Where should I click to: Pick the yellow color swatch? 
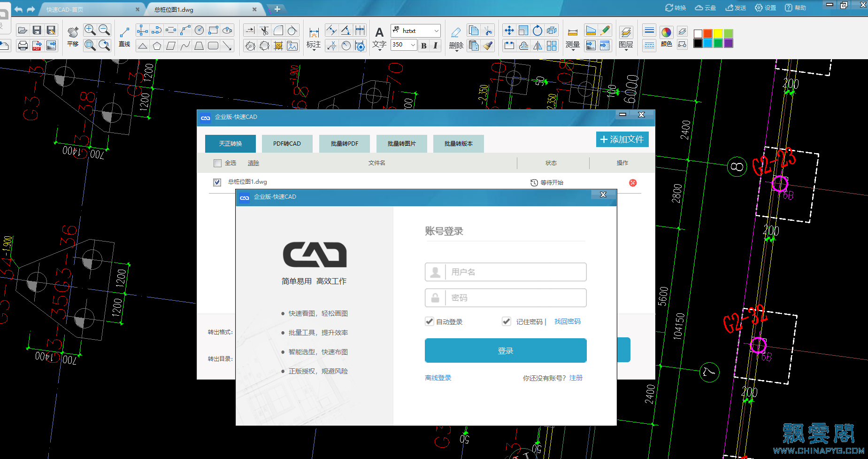(718, 33)
